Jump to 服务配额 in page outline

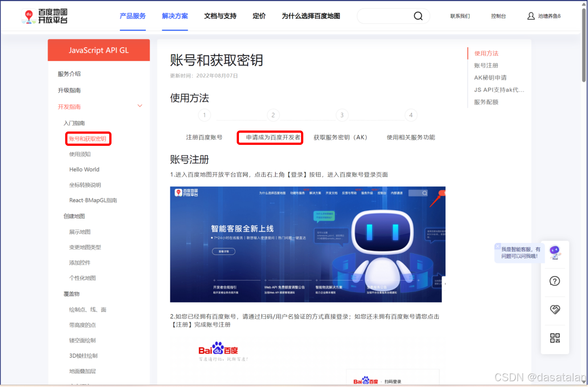coord(486,102)
